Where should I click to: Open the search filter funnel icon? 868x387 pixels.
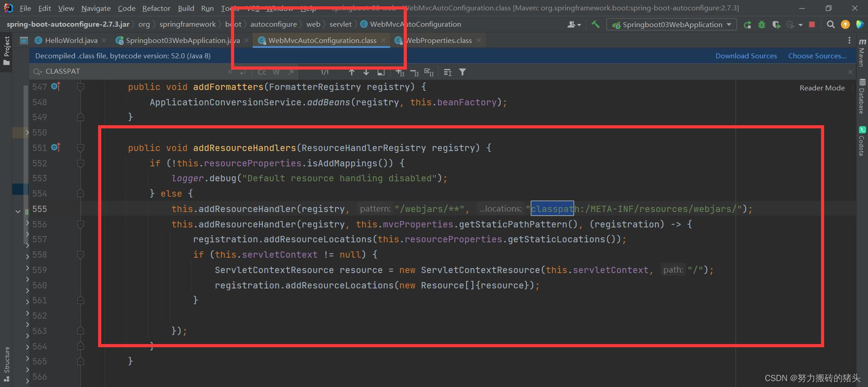pos(462,72)
